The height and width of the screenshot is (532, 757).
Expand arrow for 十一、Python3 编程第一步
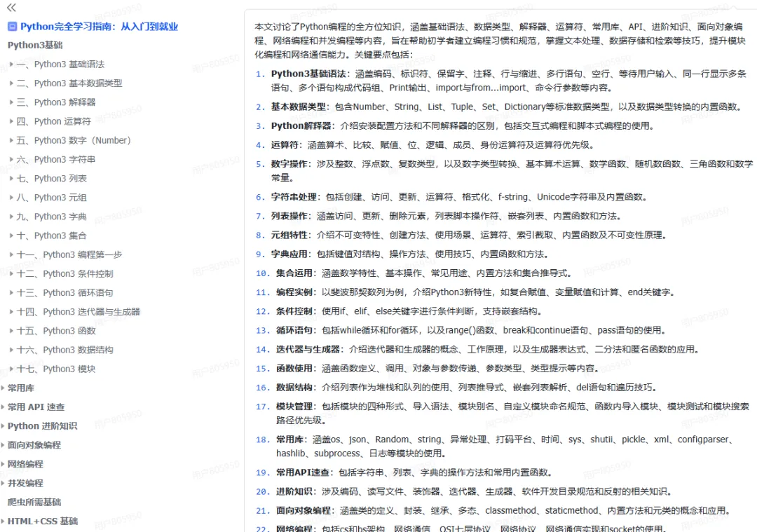11,254
